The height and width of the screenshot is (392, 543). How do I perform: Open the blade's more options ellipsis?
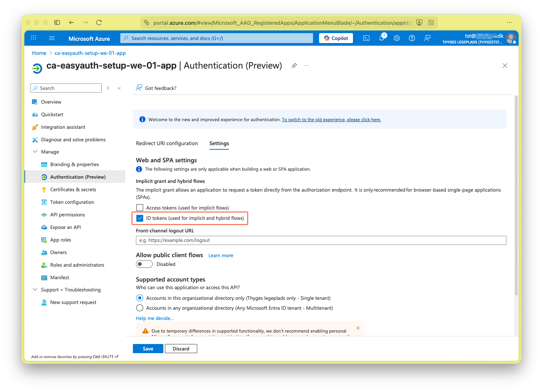coord(307,66)
